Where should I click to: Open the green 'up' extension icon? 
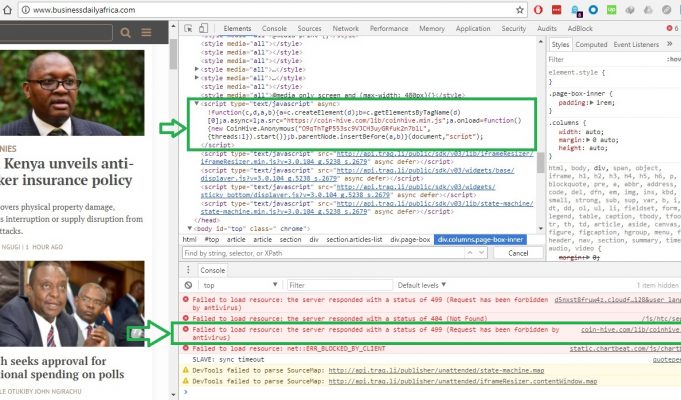[612, 10]
